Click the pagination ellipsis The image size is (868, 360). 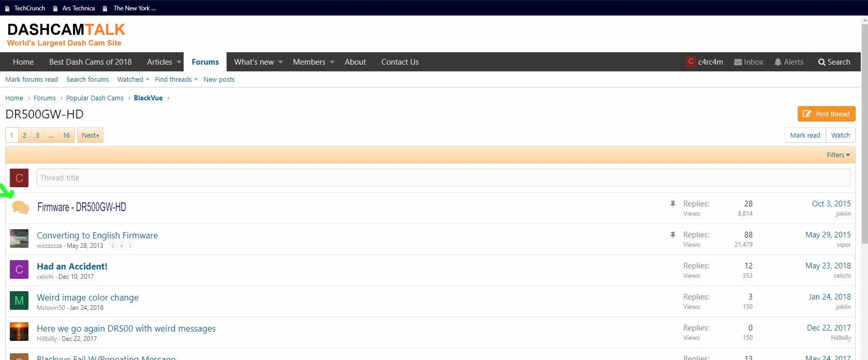51,136
